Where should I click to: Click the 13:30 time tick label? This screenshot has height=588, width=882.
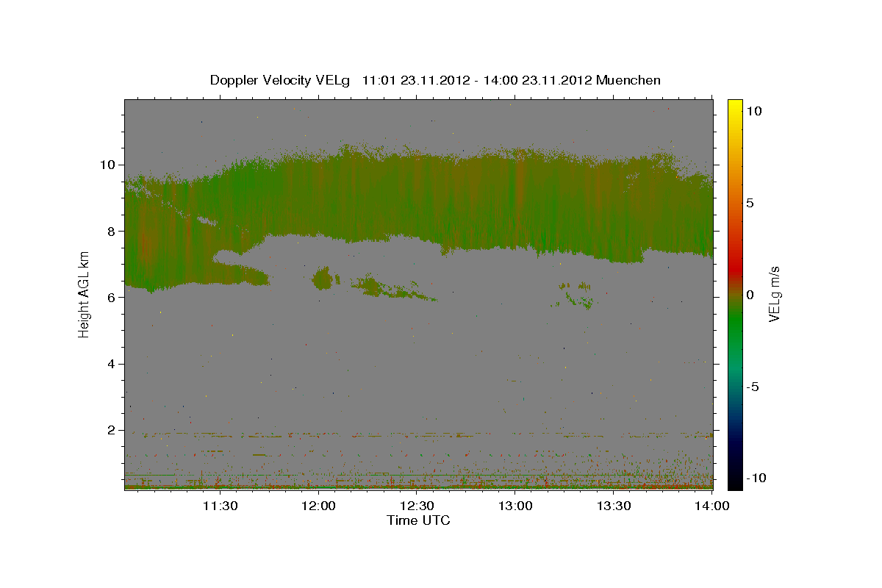click(614, 506)
